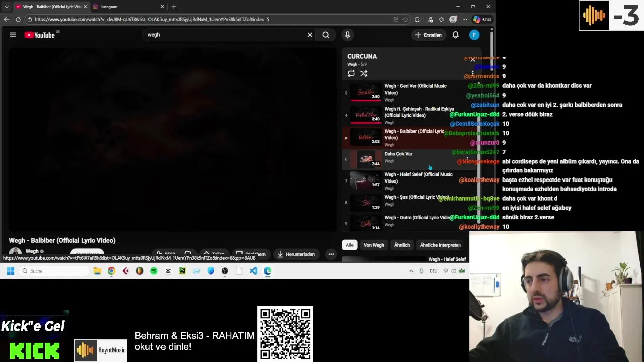Click the Herunterladen download button
This screenshot has width=644, height=362.
[296, 254]
